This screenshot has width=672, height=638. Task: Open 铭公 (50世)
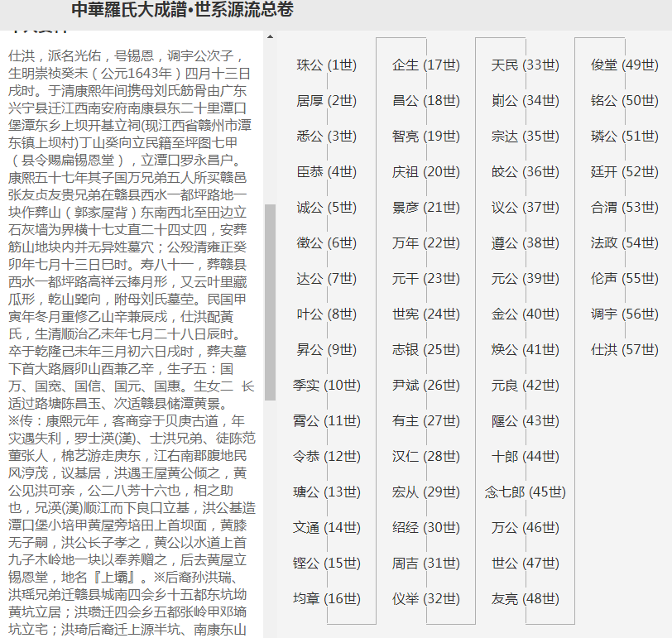[x=625, y=101]
